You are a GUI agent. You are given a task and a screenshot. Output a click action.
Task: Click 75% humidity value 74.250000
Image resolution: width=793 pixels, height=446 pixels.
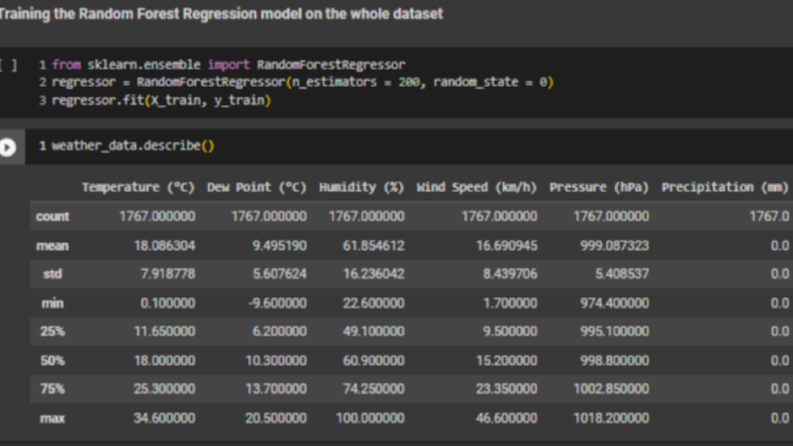tap(374, 389)
